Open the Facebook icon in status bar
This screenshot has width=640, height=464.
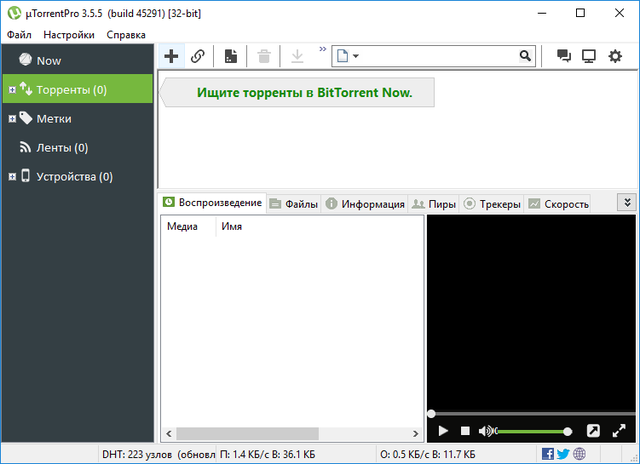(x=548, y=454)
